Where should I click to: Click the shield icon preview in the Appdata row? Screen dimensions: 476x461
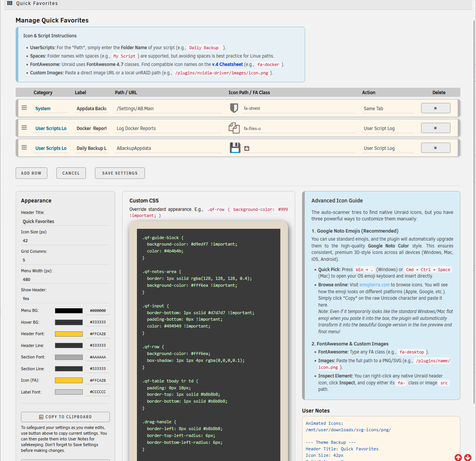(x=234, y=108)
